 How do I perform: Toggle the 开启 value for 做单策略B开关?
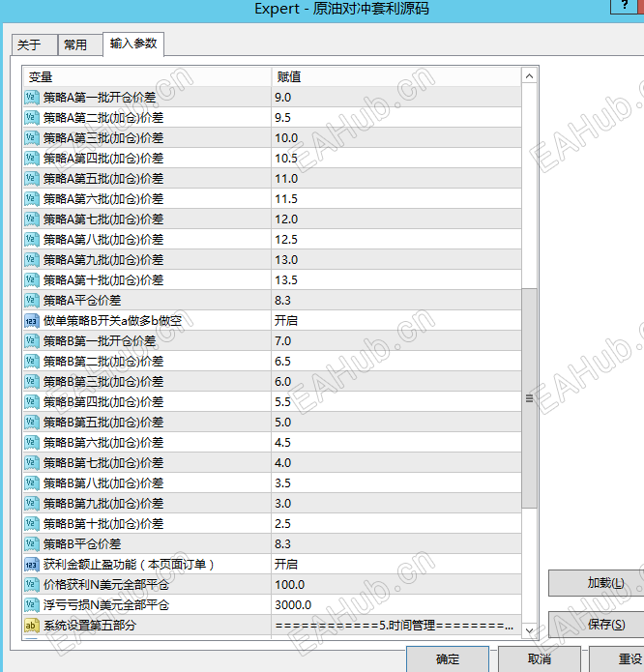point(395,321)
